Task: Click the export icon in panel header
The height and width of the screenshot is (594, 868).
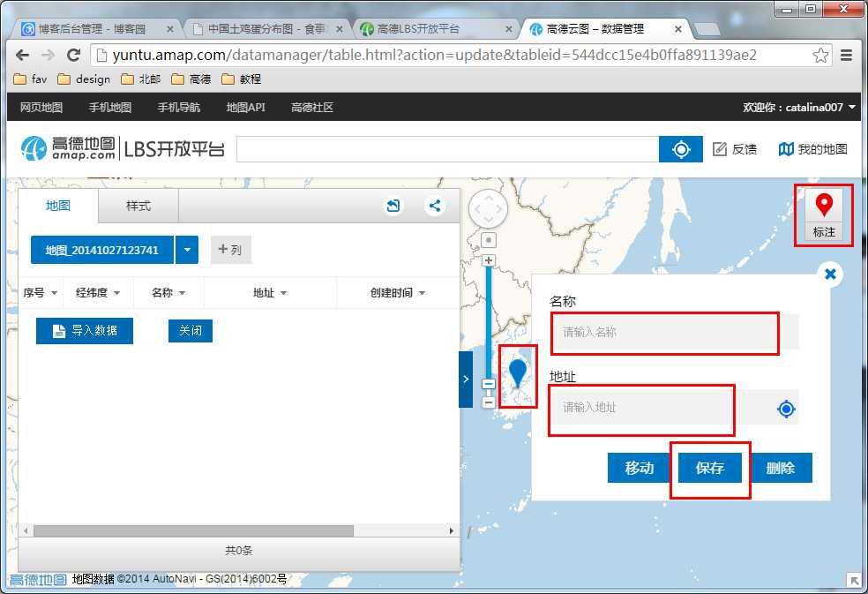Action: pyautogui.click(x=393, y=206)
